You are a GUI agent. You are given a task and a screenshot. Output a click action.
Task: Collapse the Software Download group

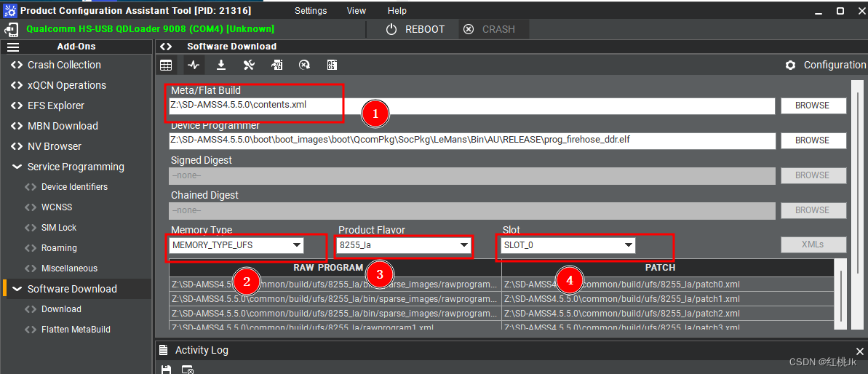coord(17,289)
